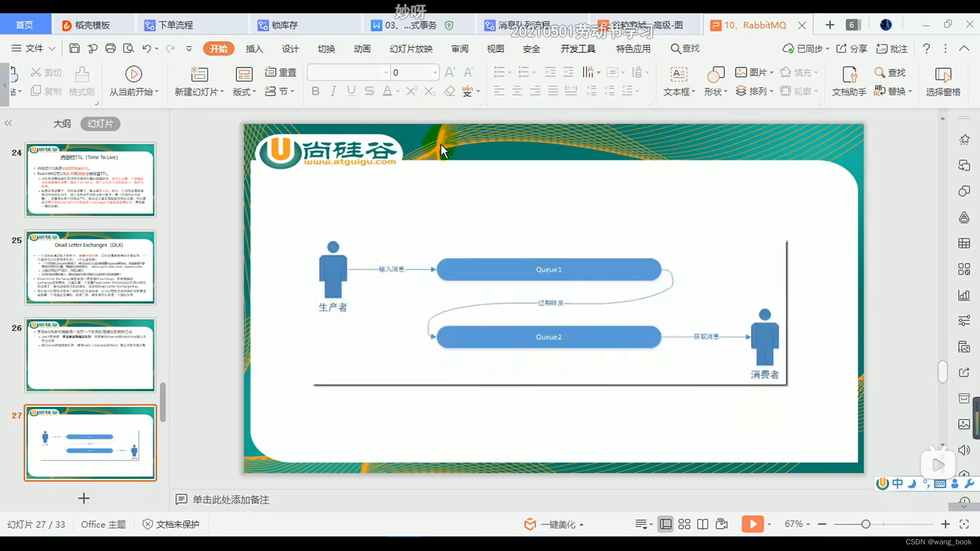This screenshot has width=980, height=551.
Task: Switch panel to Outline (大纲) view
Action: 62,123
